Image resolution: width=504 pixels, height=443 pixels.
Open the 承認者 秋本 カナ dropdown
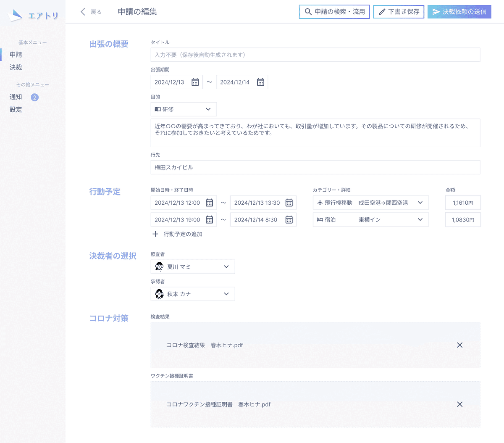(x=193, y=294)
